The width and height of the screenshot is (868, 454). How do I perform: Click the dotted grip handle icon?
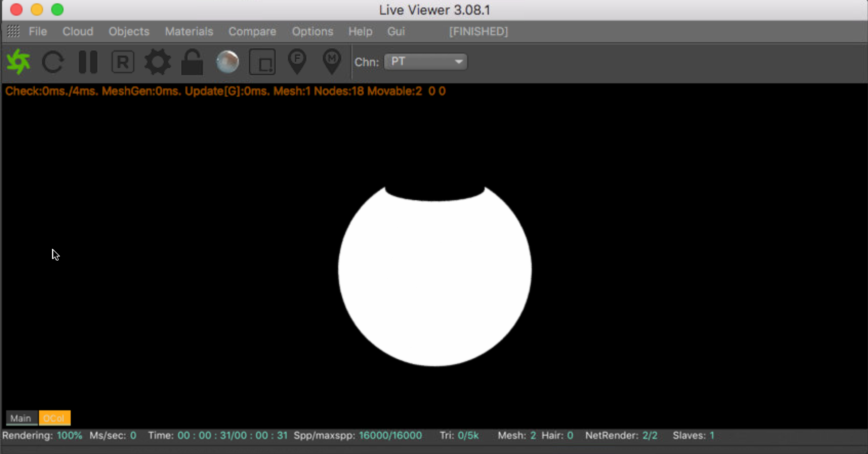tap(13, 31)
